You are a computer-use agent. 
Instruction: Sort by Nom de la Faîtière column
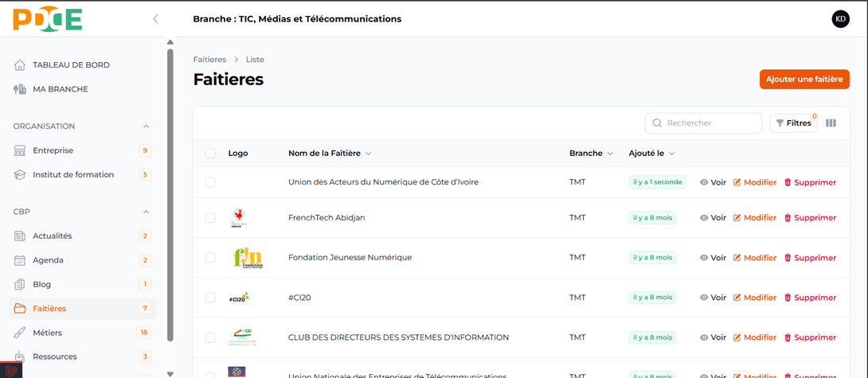(329, 154)
